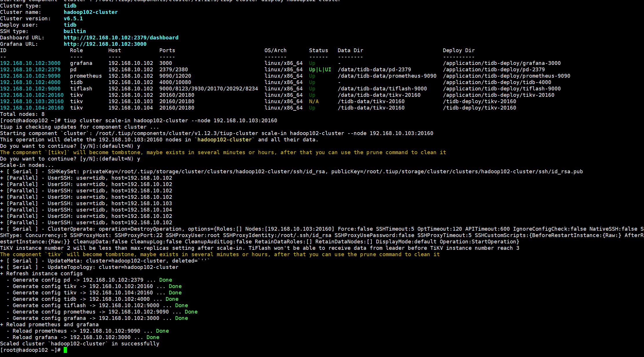The image size is (644, 357).
Task: Click the SSHKeySet serial line
Action: click(291, 172)
